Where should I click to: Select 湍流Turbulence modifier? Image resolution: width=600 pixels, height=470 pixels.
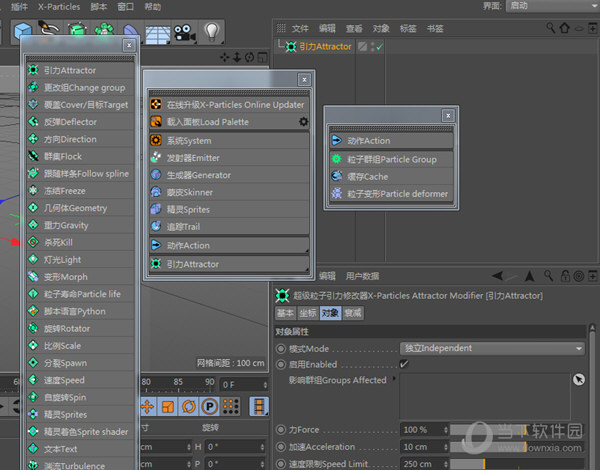tap(80, 465)
